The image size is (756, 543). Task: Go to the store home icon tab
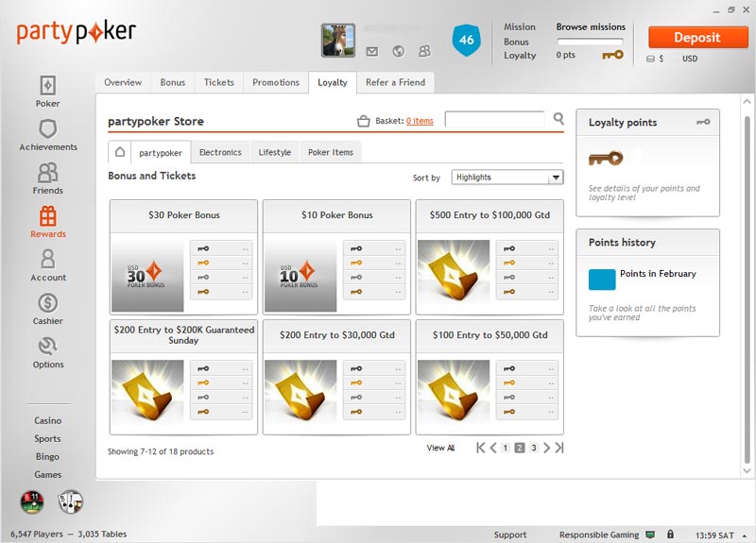120,152
